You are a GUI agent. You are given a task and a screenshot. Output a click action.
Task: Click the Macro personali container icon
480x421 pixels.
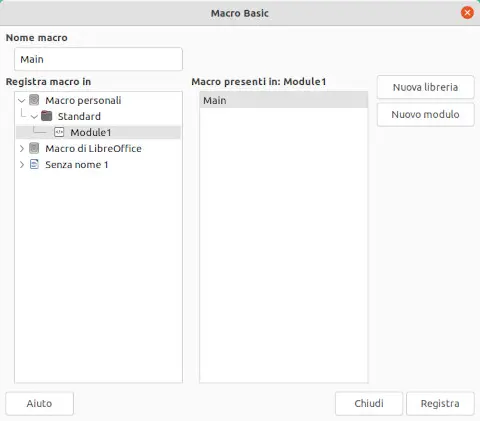34,100
